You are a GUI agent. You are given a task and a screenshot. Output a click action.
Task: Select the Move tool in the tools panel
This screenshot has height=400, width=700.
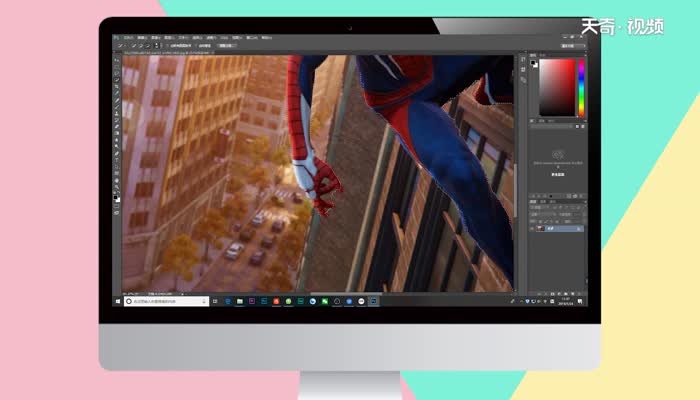117,59
